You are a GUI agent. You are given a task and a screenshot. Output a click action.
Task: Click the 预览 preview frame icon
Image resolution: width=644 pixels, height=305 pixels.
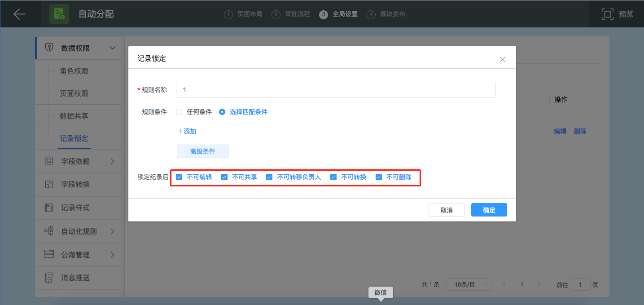(x=607, y=14)
